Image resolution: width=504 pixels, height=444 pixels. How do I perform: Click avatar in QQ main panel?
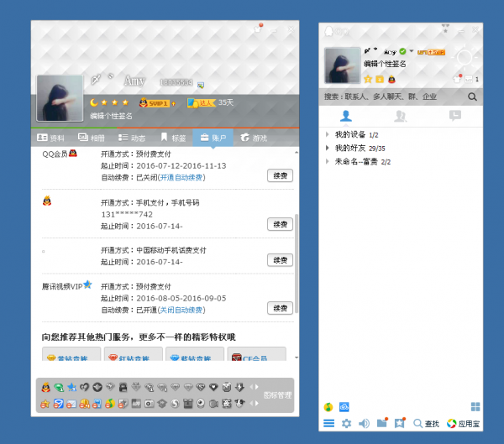coord(343,65)
